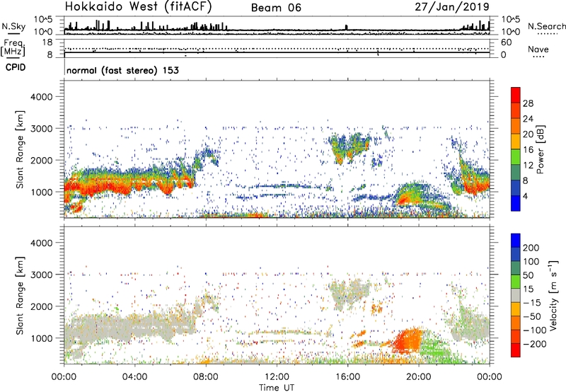This screenshot has height=392, width=566.
Task: Click '2000' tick in velocity panel
Action: tap(41, 306)
